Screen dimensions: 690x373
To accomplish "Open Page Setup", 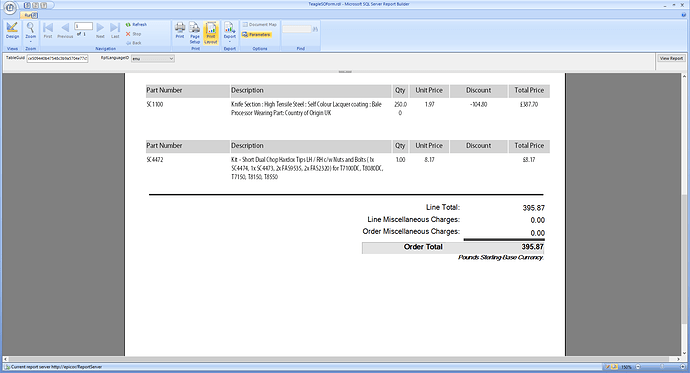I will (195, 33).
